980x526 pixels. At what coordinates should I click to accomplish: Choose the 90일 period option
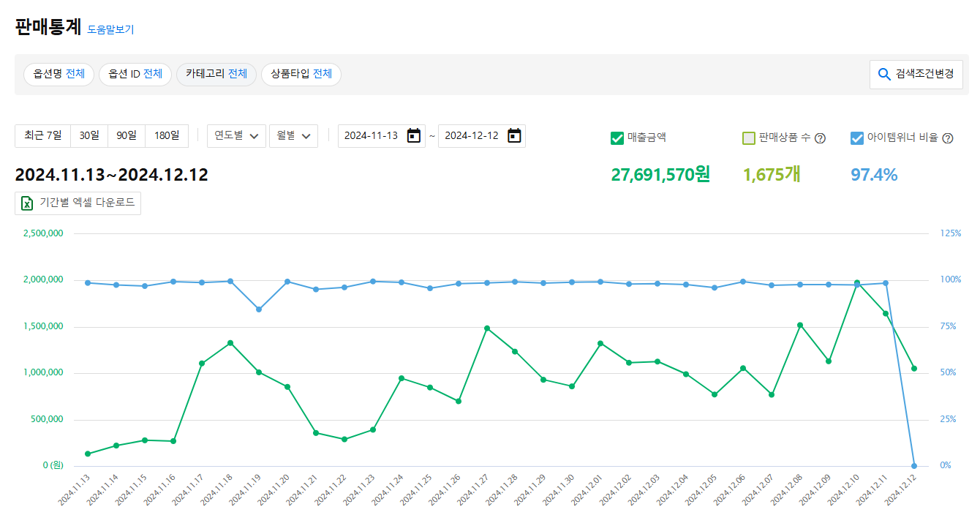127,136
